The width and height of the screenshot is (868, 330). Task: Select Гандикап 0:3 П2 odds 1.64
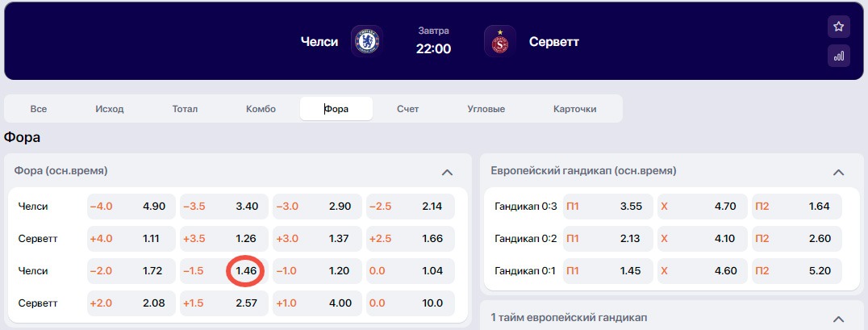796,207
